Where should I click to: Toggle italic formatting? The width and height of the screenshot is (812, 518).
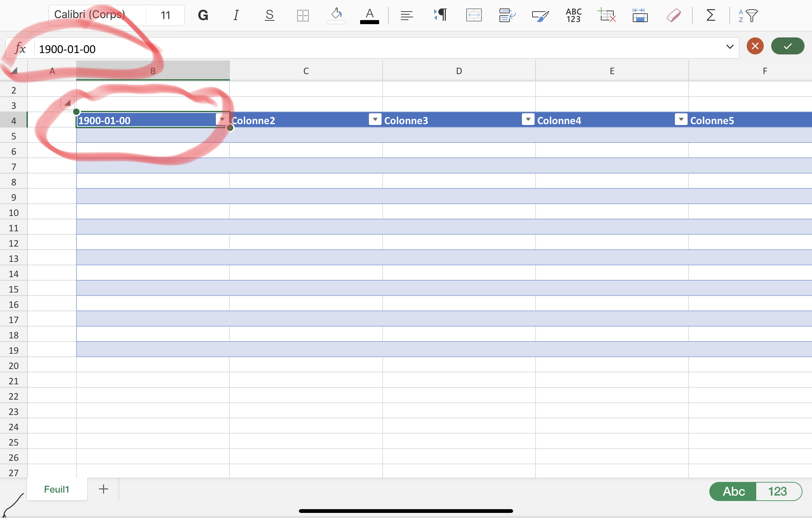pos(236,15)
